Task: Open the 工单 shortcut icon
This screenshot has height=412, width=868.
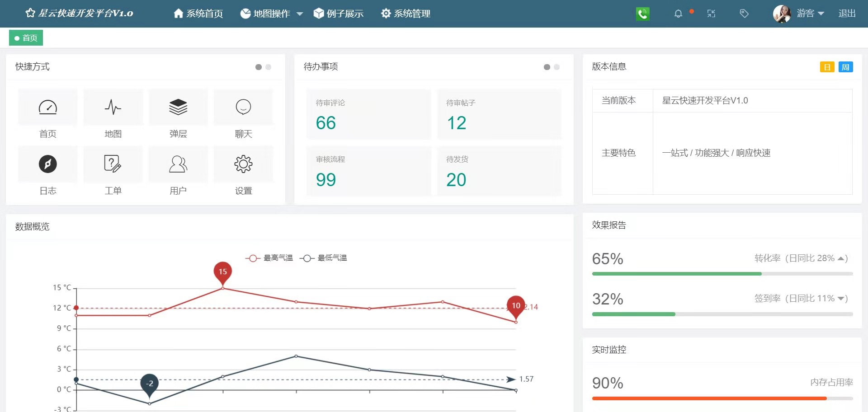Action: pyautogui.click(x=113, y=164)
